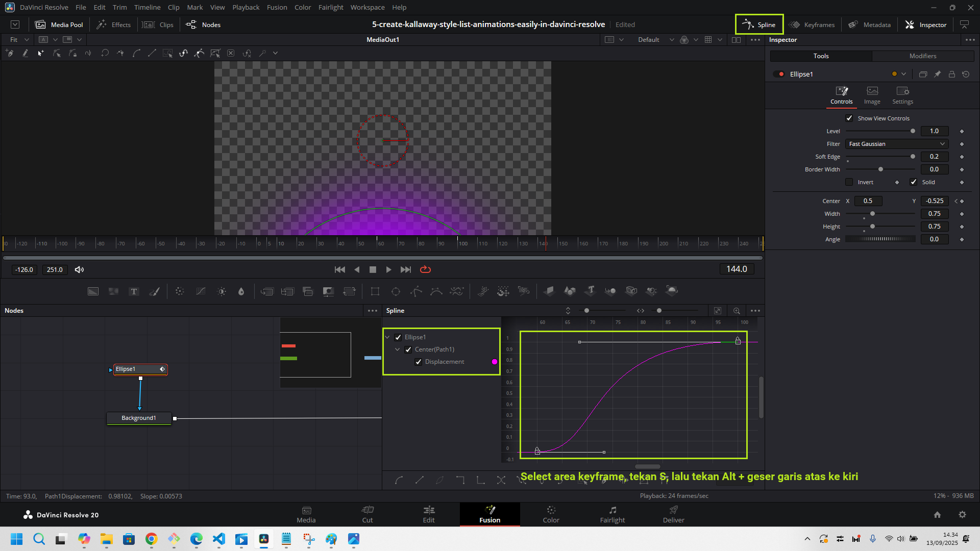Toggle the audio mute speaker icon
980x551 pixels.
pyautogui.click(x=79, y=269)
